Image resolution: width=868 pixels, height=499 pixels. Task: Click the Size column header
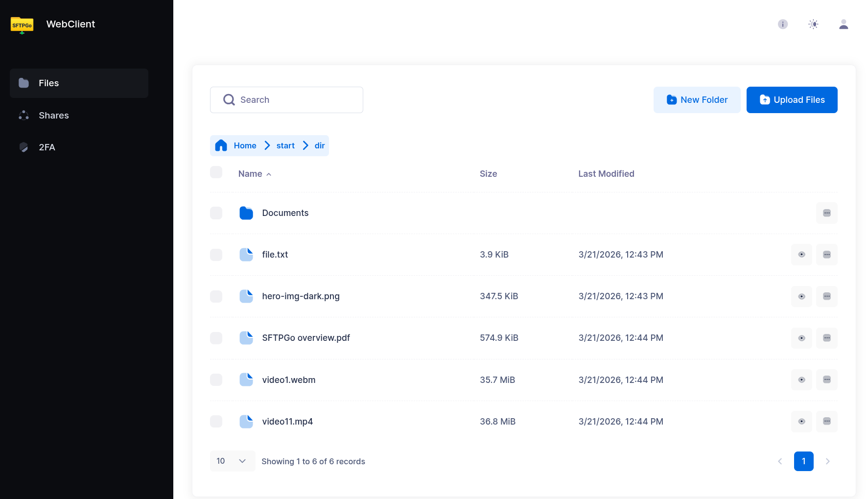489,174
